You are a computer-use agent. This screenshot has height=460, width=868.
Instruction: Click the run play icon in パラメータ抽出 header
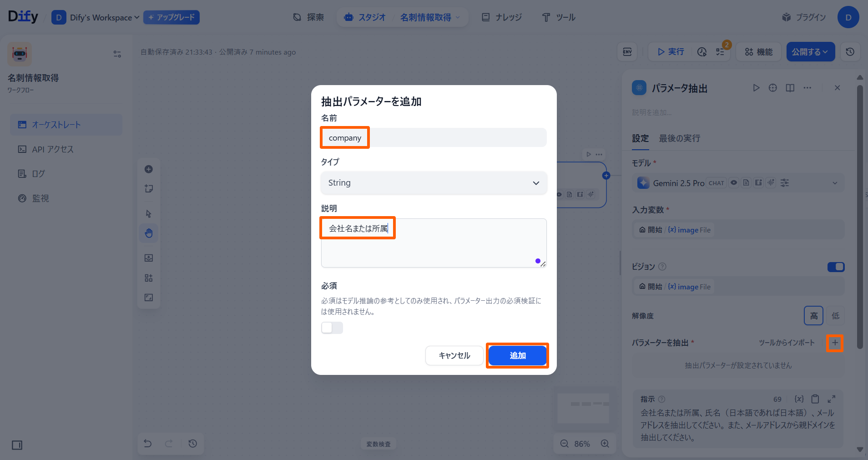pos(756,87)
